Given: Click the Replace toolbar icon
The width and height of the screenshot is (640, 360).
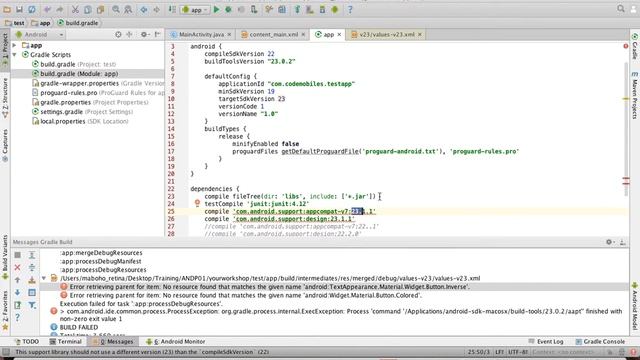Looking at the screenshot, I should pos(128,9).
